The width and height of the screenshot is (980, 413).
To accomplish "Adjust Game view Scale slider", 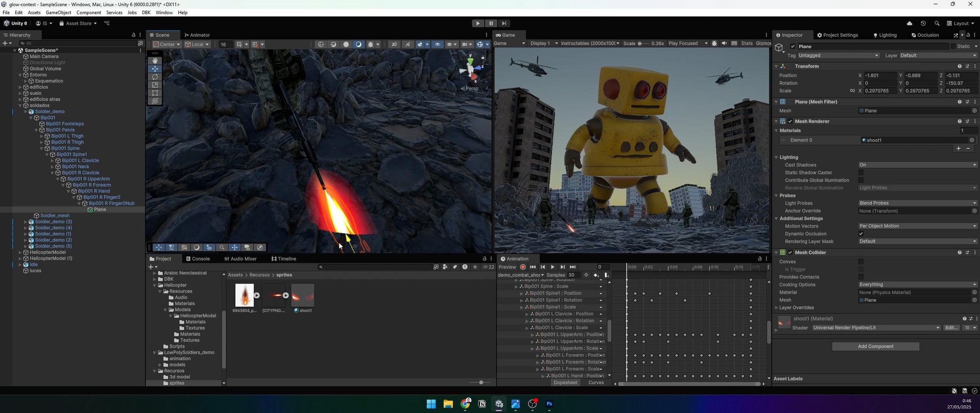I will coord(644,44).
